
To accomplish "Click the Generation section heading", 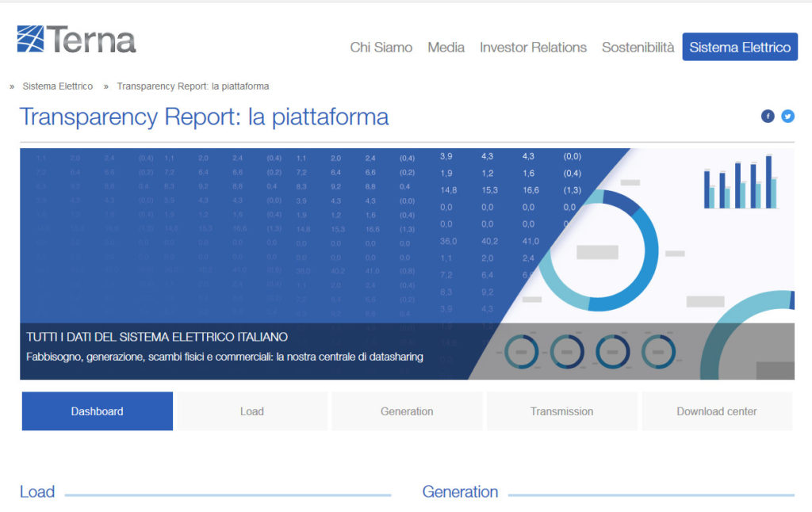I will click(x=460, y=492).
